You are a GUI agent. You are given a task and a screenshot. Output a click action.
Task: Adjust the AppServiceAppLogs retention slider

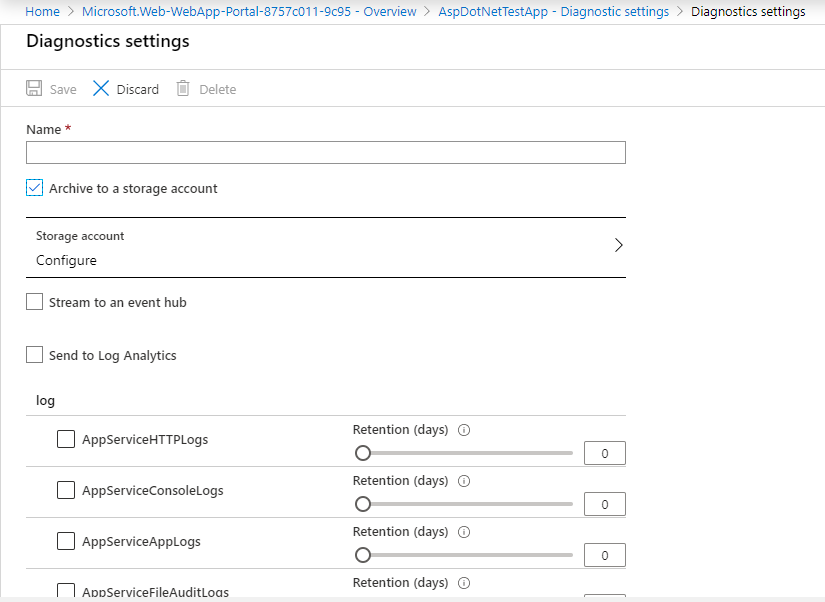[x=363, y=554]
